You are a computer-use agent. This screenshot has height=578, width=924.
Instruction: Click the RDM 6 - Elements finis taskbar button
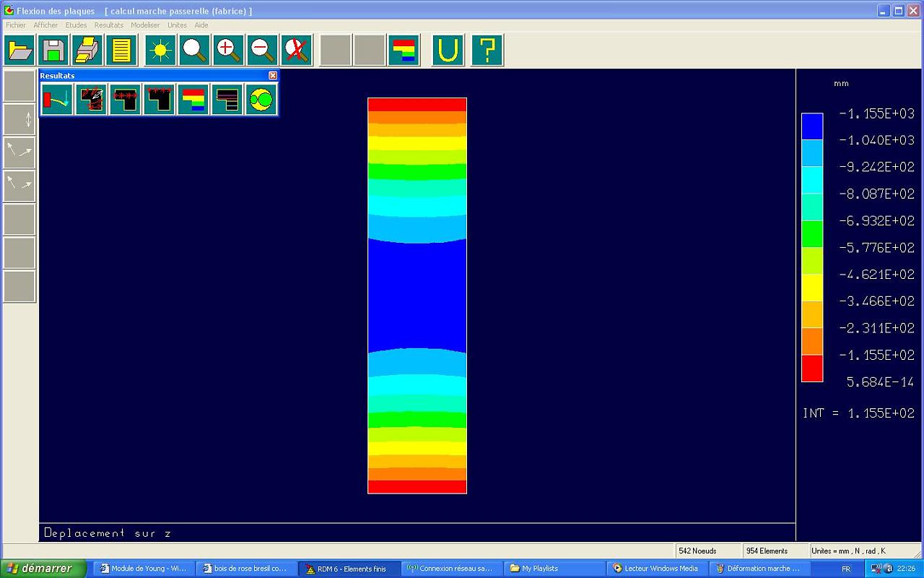click(x=349, y=569)
